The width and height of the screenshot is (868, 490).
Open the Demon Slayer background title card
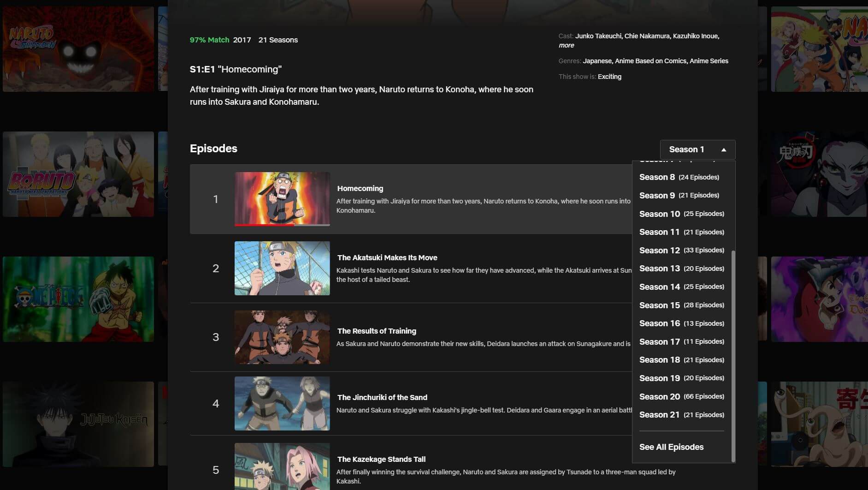click(x=819, y=174)
